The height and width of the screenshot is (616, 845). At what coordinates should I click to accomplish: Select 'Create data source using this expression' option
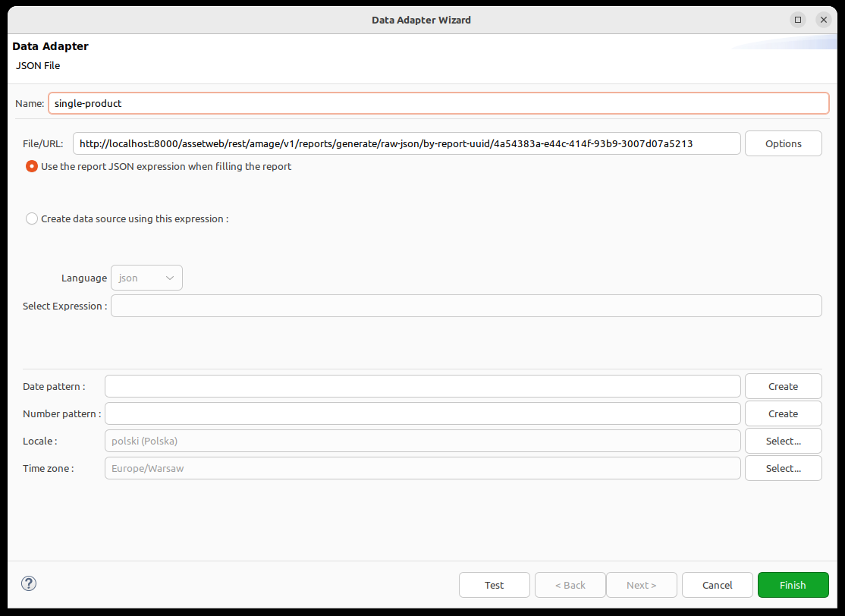point(32,218)
